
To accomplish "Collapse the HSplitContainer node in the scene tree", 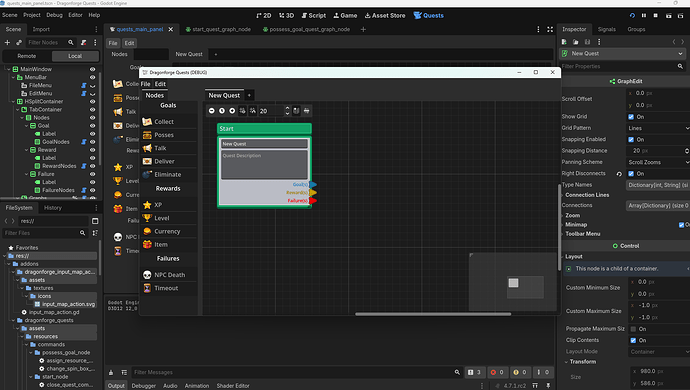I will click(14, 101).
